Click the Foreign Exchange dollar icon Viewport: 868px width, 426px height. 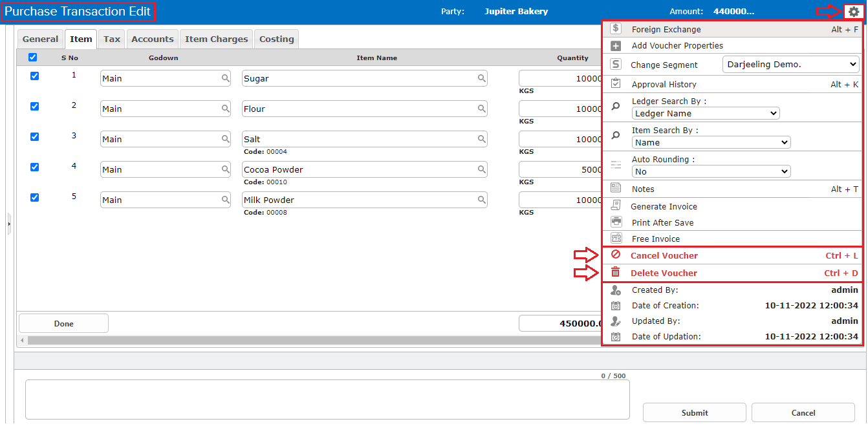616,29
